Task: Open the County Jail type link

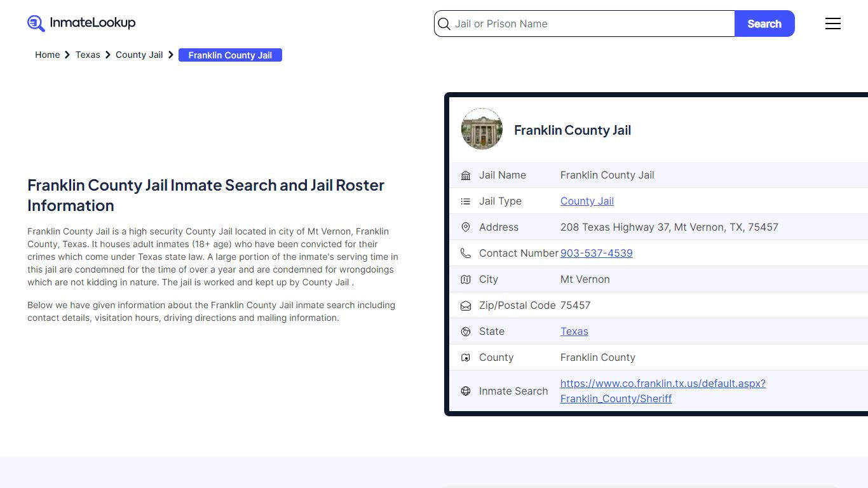Action: 587,201
